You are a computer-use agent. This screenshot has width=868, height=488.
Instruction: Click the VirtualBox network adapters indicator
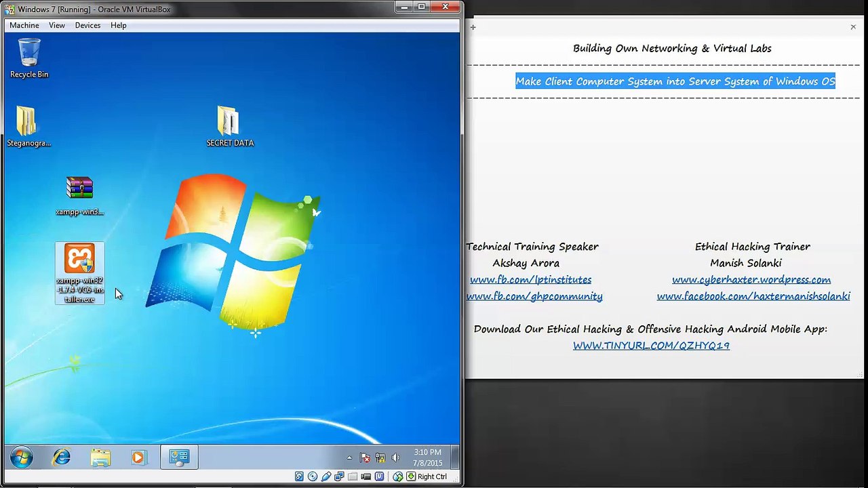click(339, 476)
